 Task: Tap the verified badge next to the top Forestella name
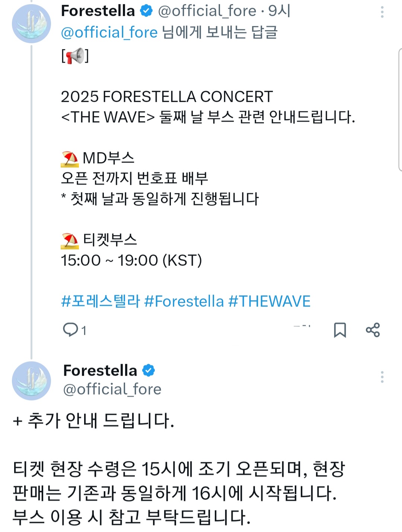tap(146, 11)
